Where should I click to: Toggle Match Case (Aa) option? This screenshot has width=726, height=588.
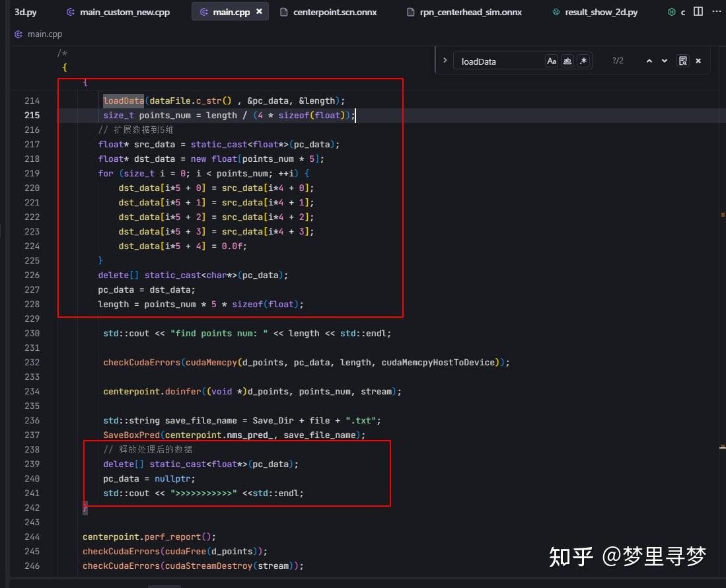(552, 61)
